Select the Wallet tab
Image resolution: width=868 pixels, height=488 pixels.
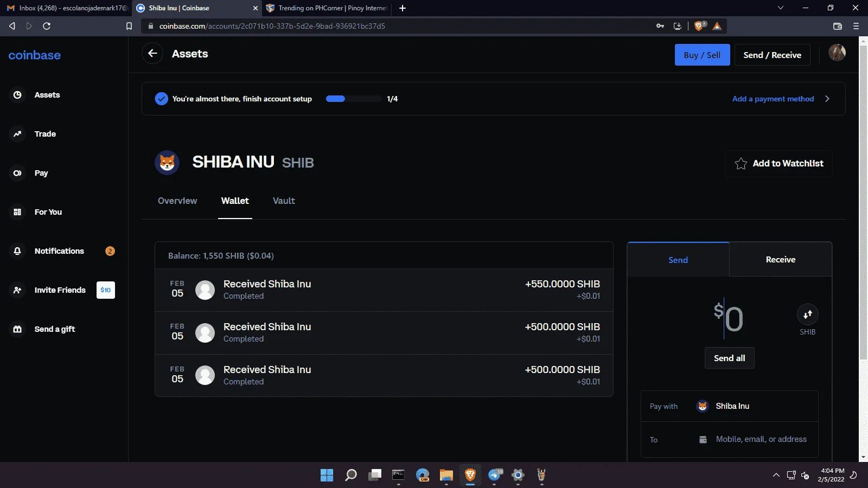click(x=235, y=201)
